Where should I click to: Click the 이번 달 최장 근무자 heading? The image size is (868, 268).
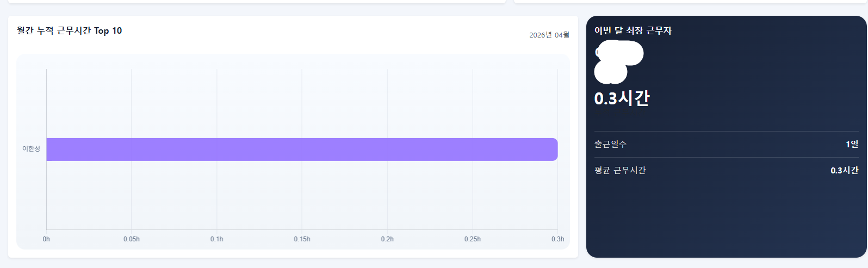pyautogui.click(x=633, y=30)
